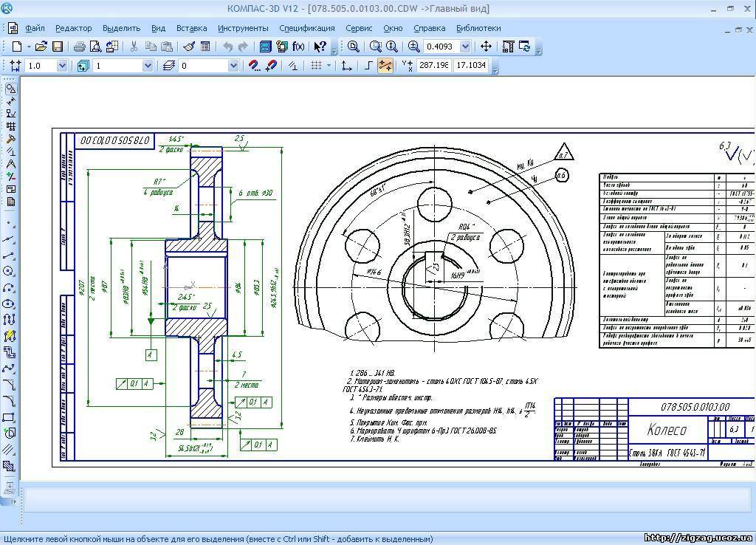This screenshot has height=545, width=756.
Task: Switch to the Dimensions panel in sidebar
Action: point(10,100)
